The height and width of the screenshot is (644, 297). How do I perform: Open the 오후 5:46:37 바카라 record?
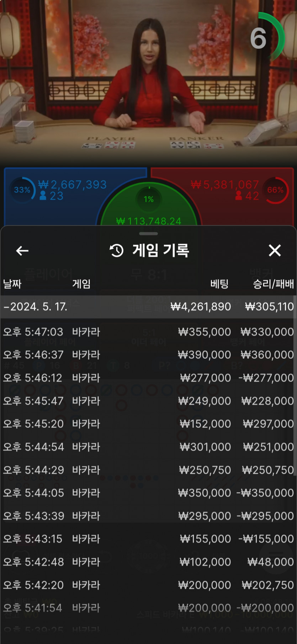tap(148, 355)
